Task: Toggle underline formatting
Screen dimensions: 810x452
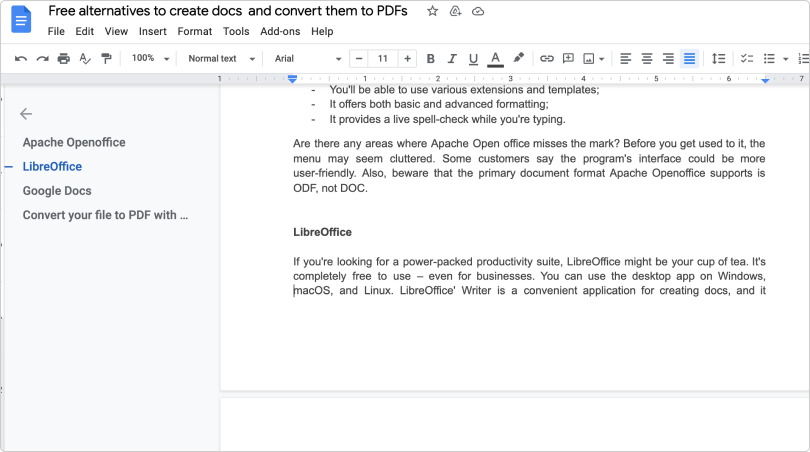Action: point(473,59)
